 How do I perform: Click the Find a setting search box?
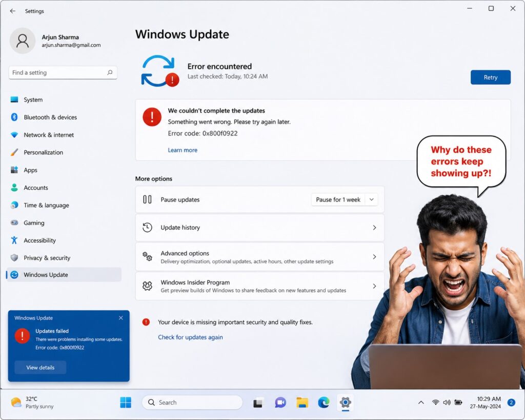tap(63, 72)
